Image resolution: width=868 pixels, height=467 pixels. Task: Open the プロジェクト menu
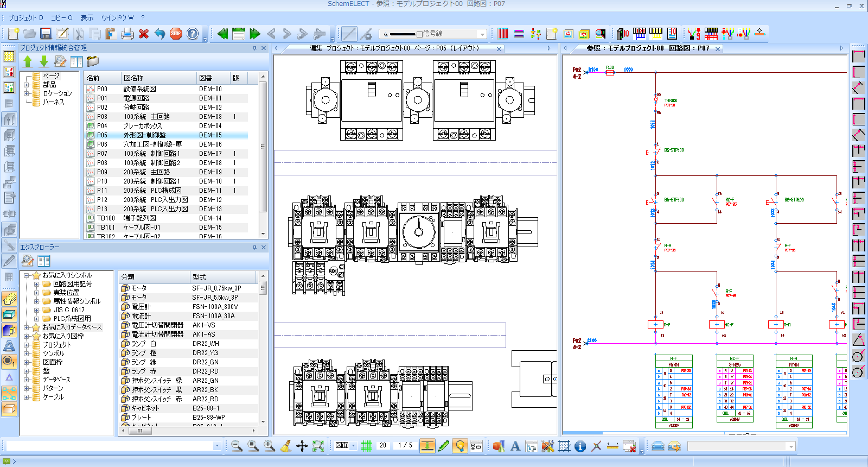(x=25, y=17)
